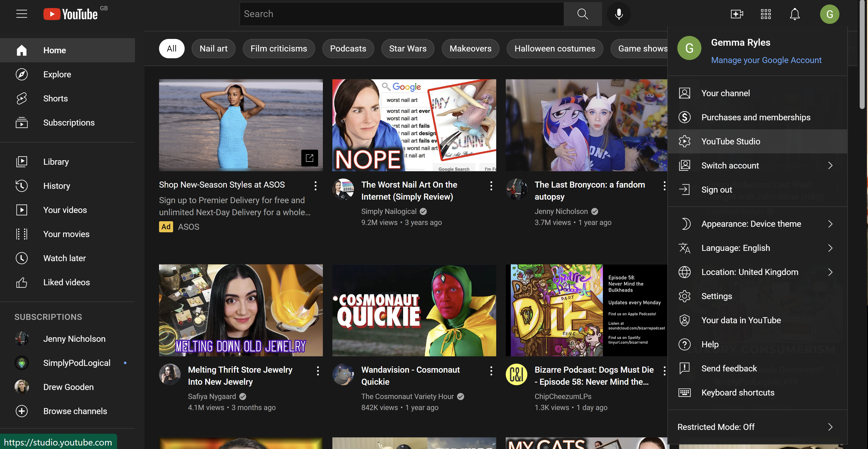
Task: Open the Cosmonaut Quickie thumbnail
Action: click(x=414, y=310)
